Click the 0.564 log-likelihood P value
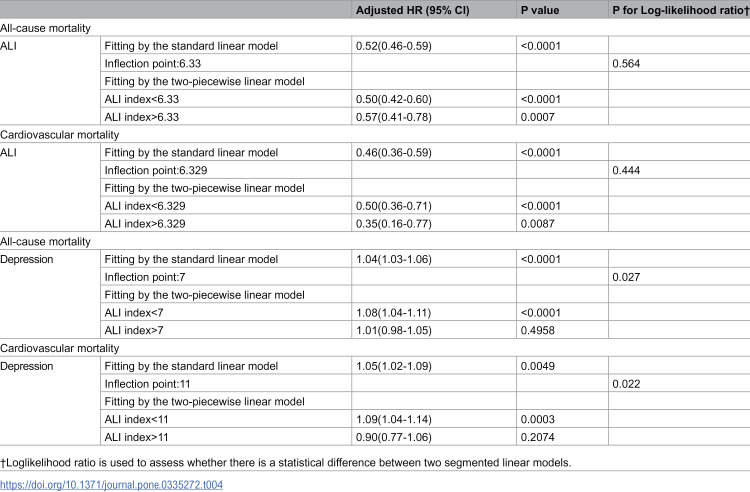Screen dimensions: 750x492 click(x=626, y=64)
